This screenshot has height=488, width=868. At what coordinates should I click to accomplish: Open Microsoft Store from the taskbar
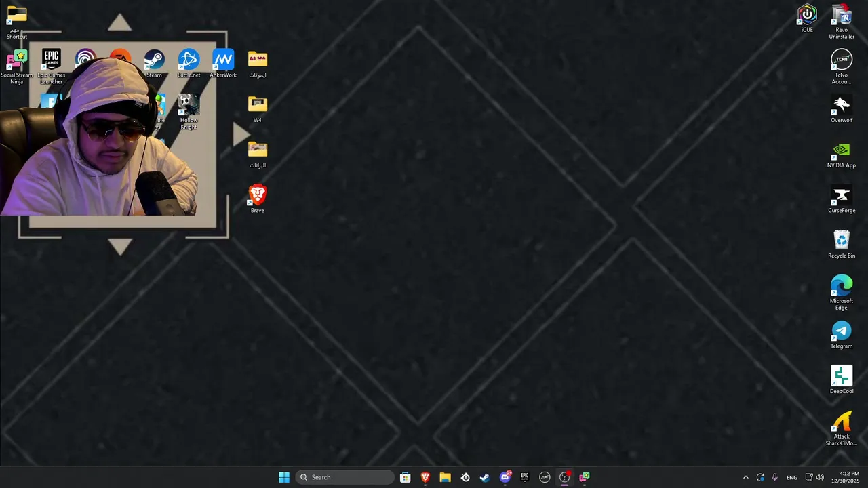click(405, 477)
